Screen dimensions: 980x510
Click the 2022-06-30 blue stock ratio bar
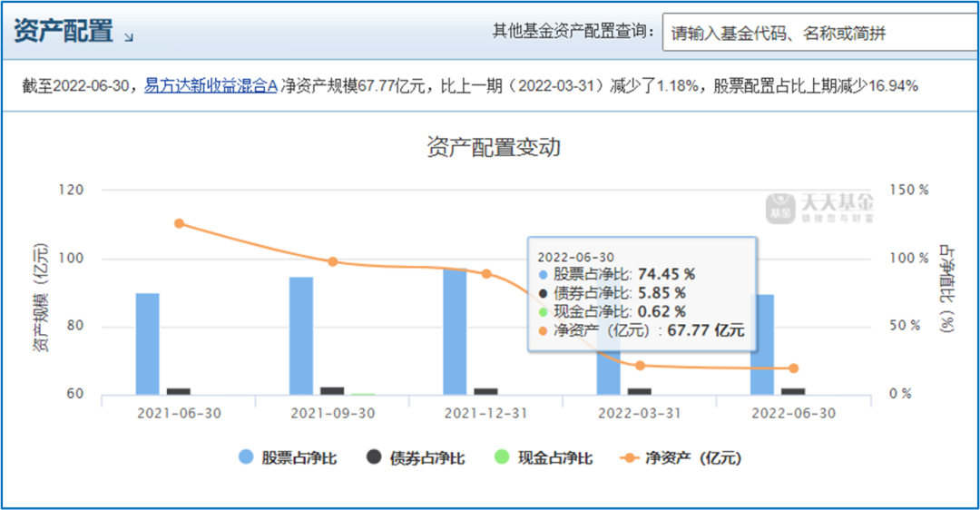tap(762, 344)
